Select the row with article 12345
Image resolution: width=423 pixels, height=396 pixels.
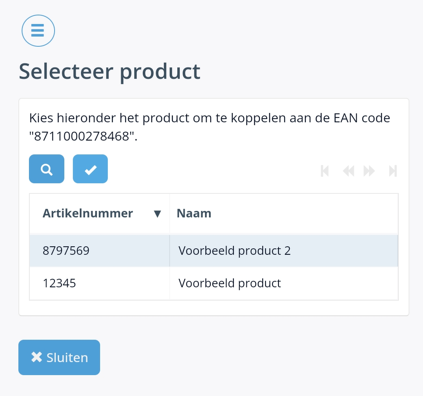click(x=214, y=283)
